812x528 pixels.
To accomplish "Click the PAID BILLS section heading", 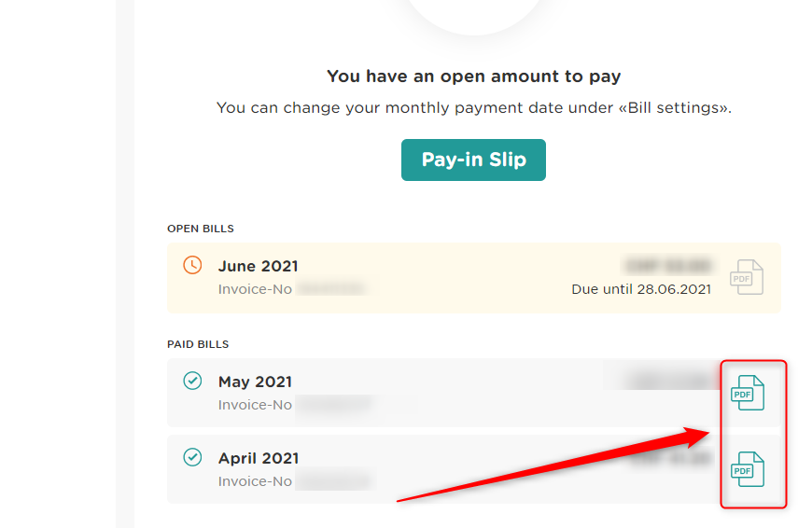I will 198,344.
